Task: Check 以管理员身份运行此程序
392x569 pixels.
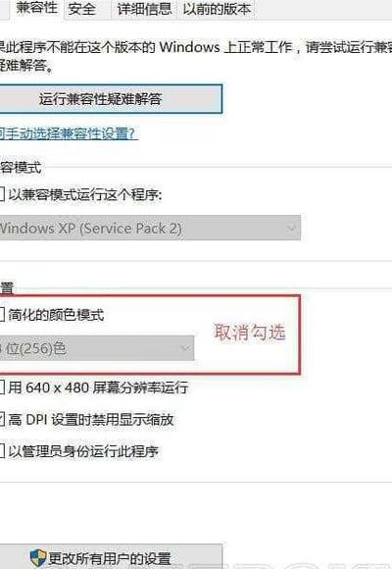Action: [x=1, y=451]
